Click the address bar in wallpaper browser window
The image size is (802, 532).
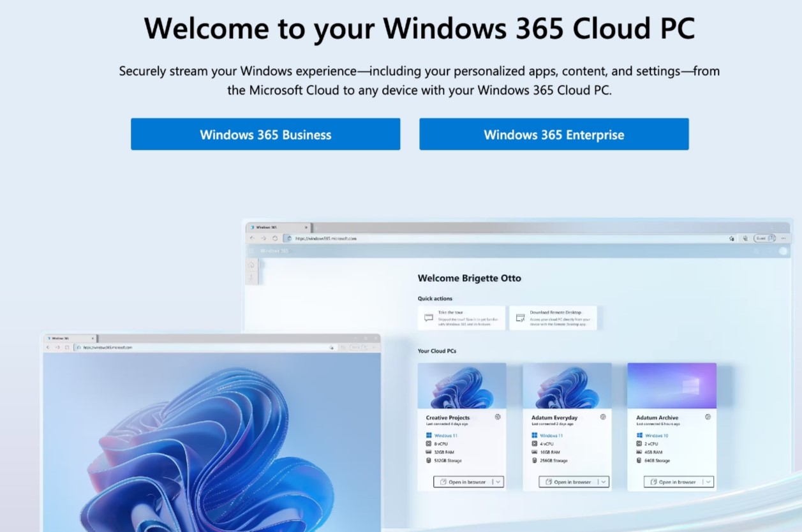coord(204,347)
